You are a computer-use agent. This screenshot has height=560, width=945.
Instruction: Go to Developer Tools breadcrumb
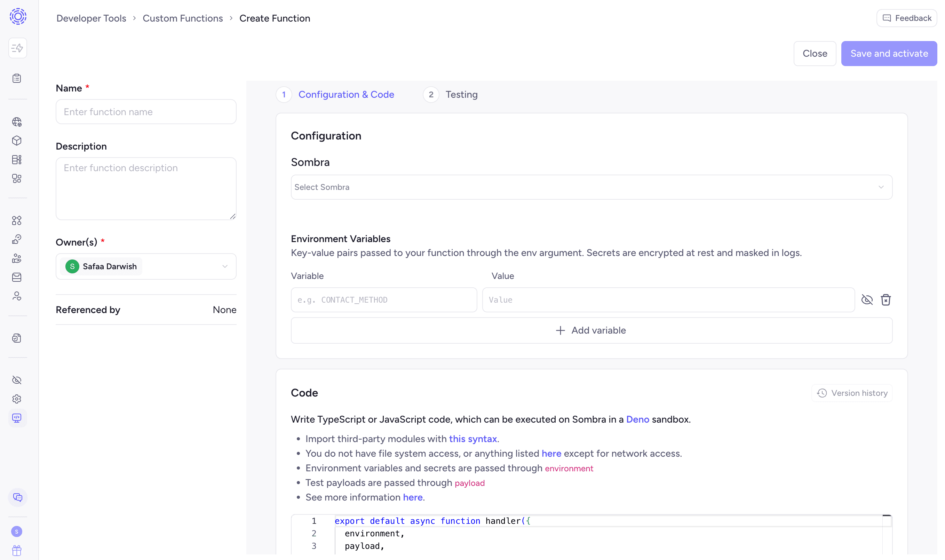coord(91,18)
